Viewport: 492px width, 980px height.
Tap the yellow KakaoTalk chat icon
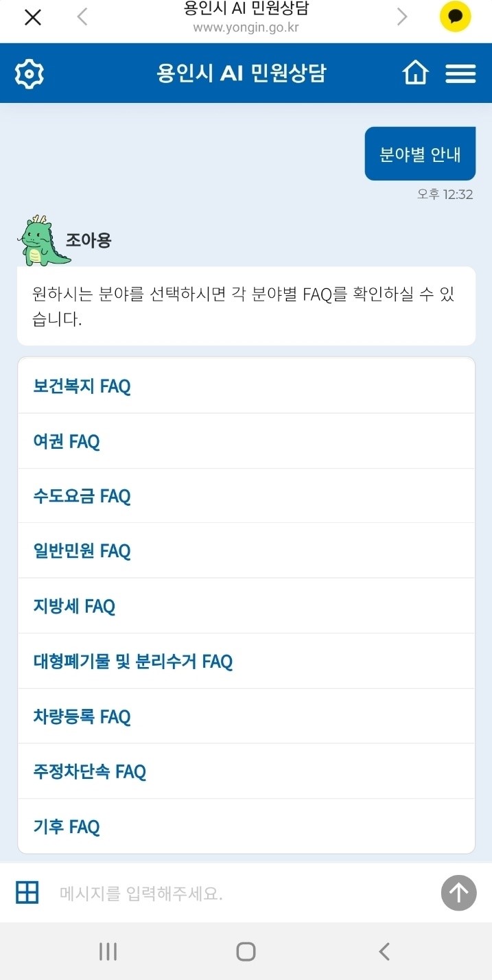click(456, 16)
